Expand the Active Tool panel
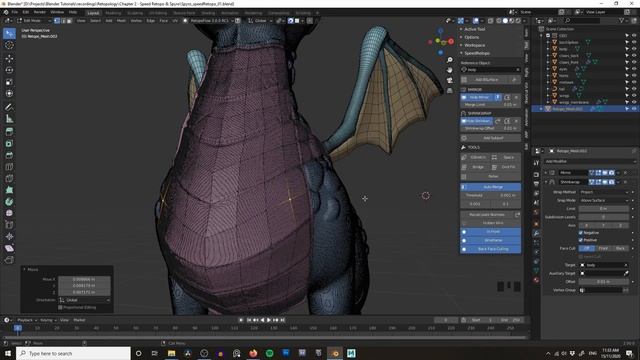 pos(474,29)
